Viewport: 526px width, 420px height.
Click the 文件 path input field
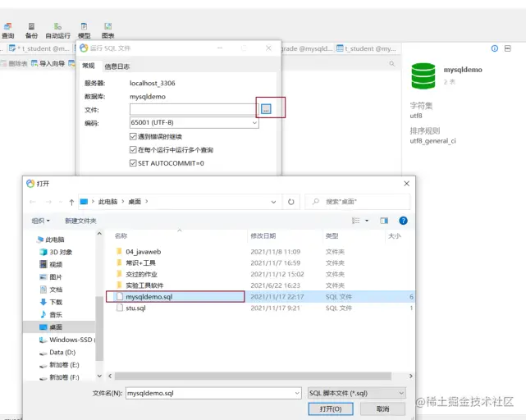click(193, 109)
